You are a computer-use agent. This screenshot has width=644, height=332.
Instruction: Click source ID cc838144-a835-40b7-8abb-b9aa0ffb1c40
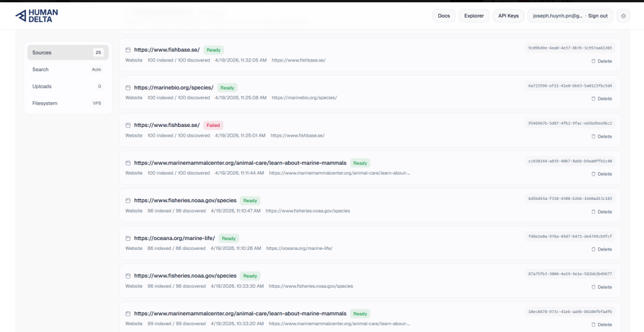click(570, 161)
